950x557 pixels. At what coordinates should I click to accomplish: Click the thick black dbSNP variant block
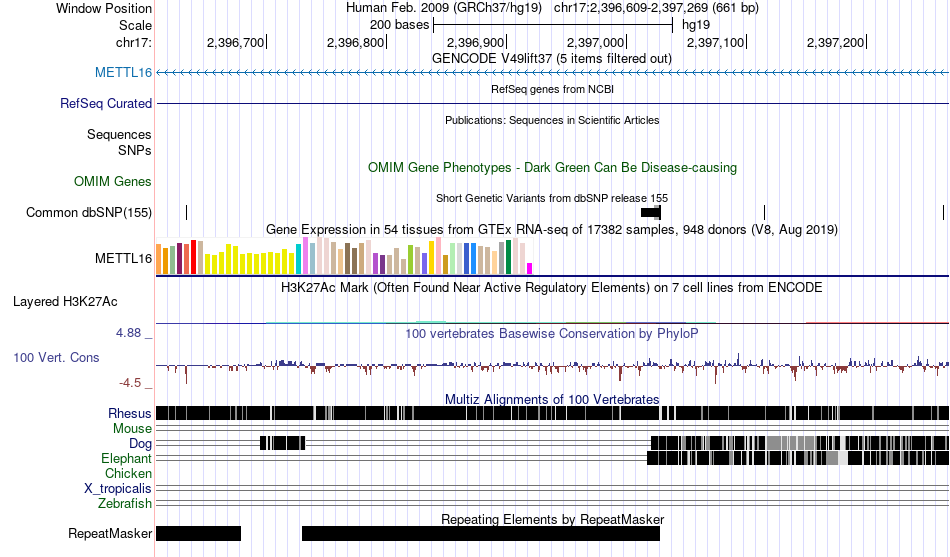click(651, 213)
